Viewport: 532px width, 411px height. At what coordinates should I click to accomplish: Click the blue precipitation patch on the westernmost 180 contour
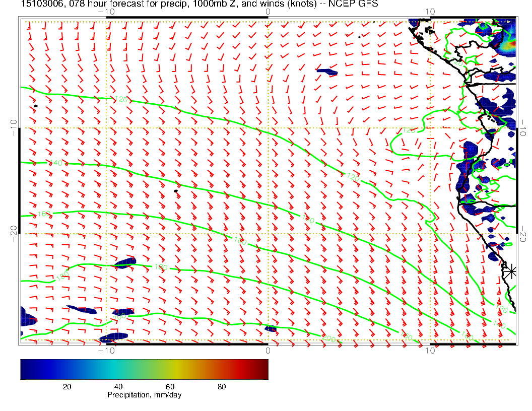click(125, 263)
